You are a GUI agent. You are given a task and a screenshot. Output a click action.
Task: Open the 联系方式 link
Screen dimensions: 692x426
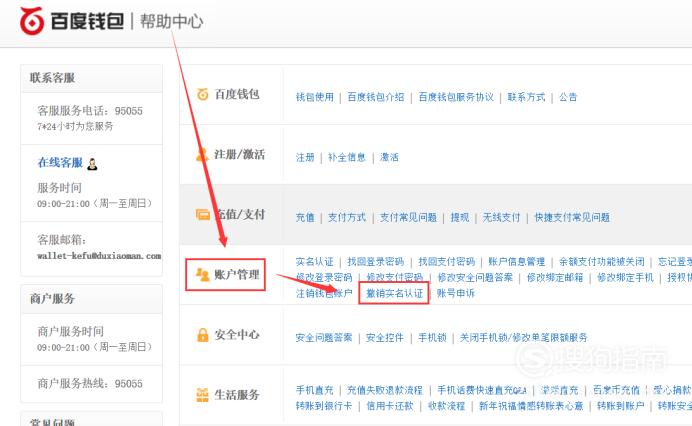526,97
